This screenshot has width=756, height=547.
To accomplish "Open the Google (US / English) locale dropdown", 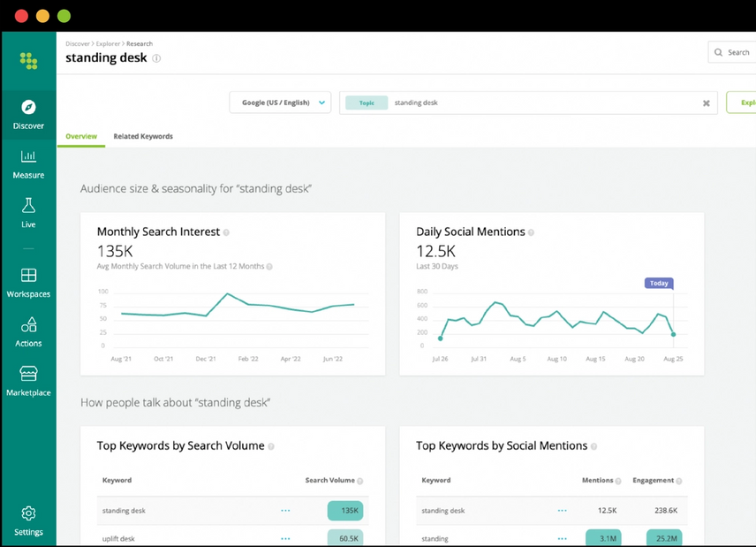I will (x=280, y=103).
